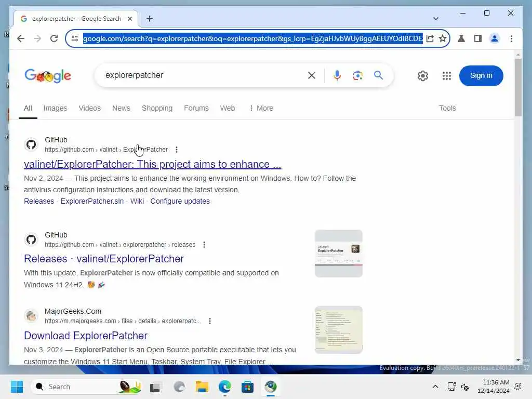532x399 pixels.
Task: Select the address bar URL
Action: 253,38
